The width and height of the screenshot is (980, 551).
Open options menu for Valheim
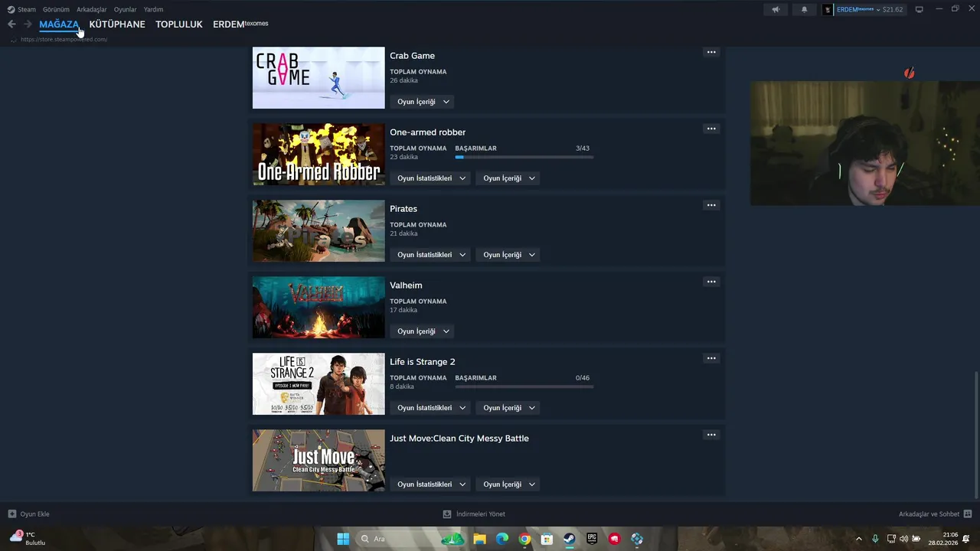click(x=711, y=282)
